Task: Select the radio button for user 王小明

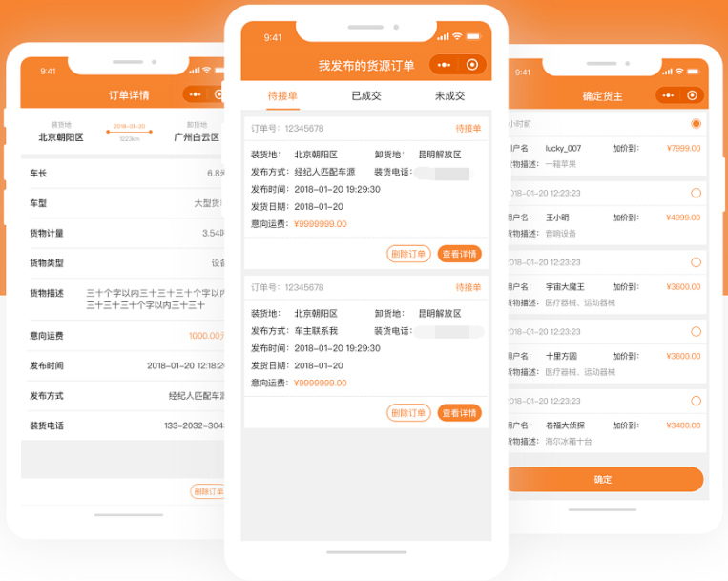Action: tap(696, 193)
